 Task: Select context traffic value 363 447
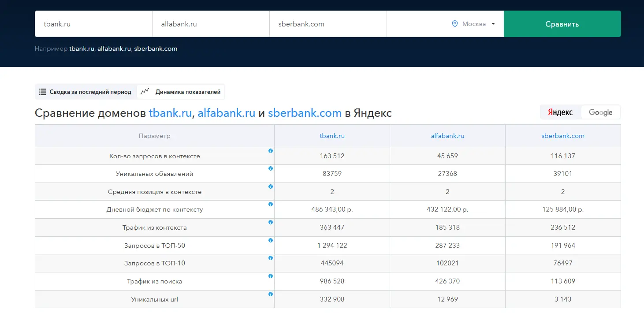coord(332,227)
